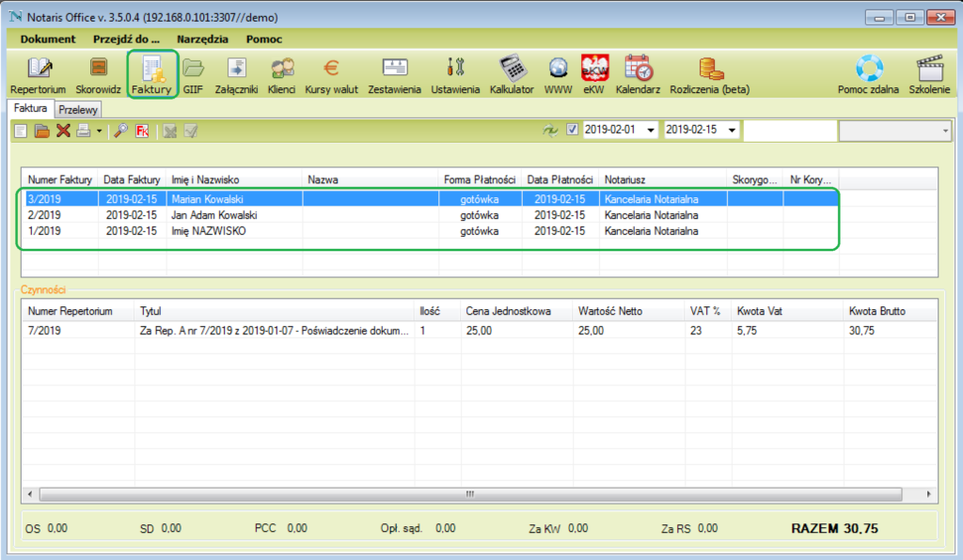Click the Tytuł column header
963x560 pixels.
point(274,311)
